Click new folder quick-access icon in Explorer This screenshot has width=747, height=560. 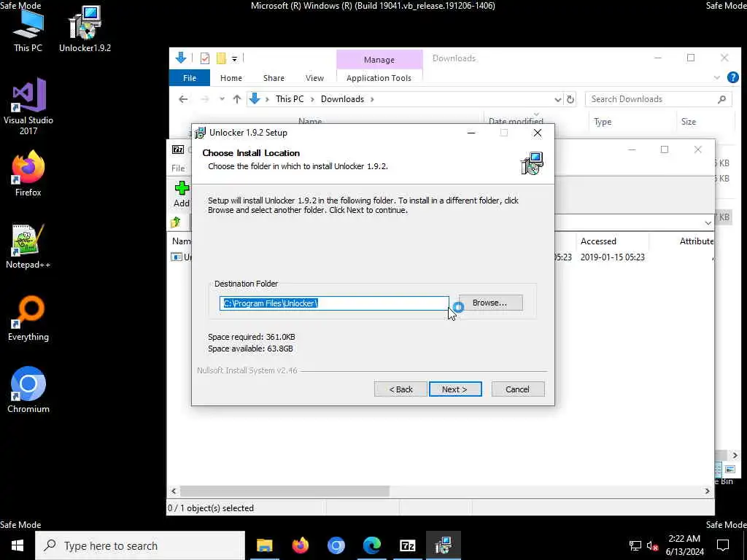221,58
